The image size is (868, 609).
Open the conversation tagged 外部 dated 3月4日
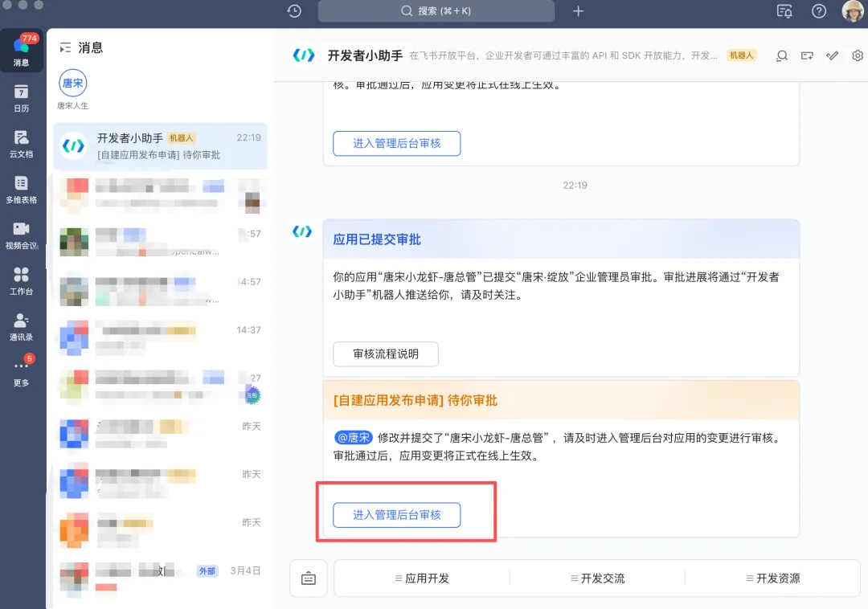[160, 578]
